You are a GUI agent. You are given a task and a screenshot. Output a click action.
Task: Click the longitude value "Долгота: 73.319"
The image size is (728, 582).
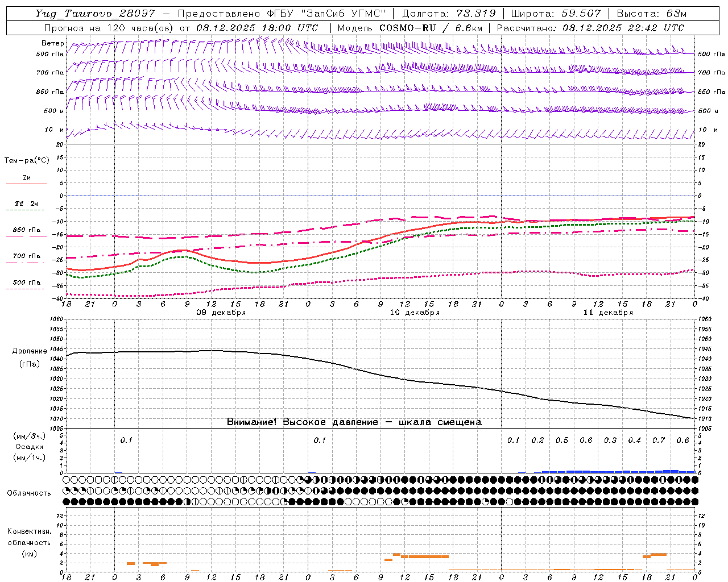click(449, 14)
